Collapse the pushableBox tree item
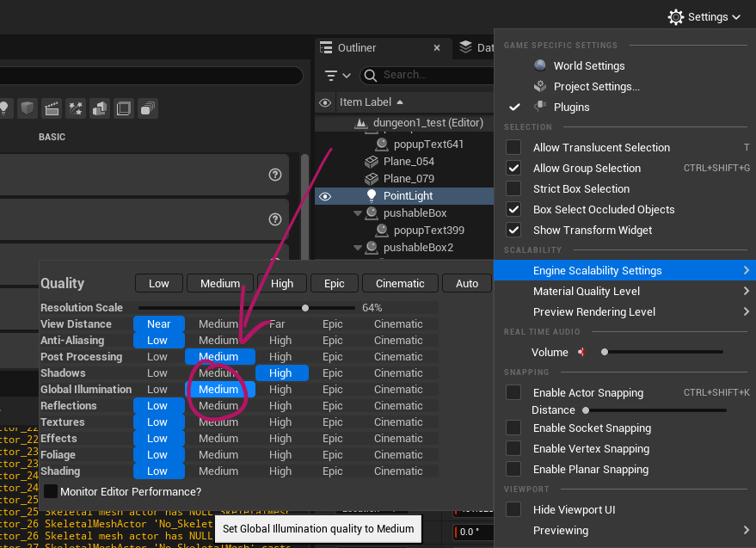 pyautogui.click(x=358, y=212)
